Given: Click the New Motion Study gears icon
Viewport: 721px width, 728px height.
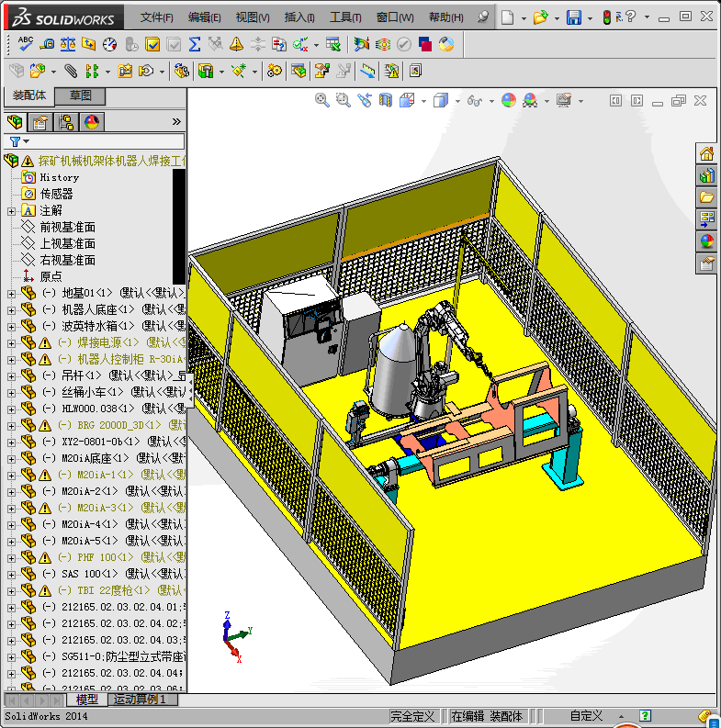Looking at the screenshot, I should pyautogui.click(x=274, y=71).
